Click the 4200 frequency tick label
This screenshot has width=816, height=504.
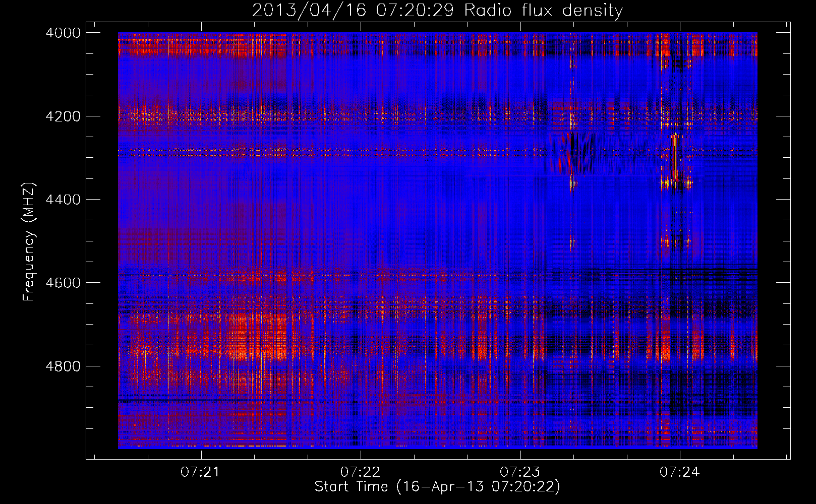click(63, 116)
